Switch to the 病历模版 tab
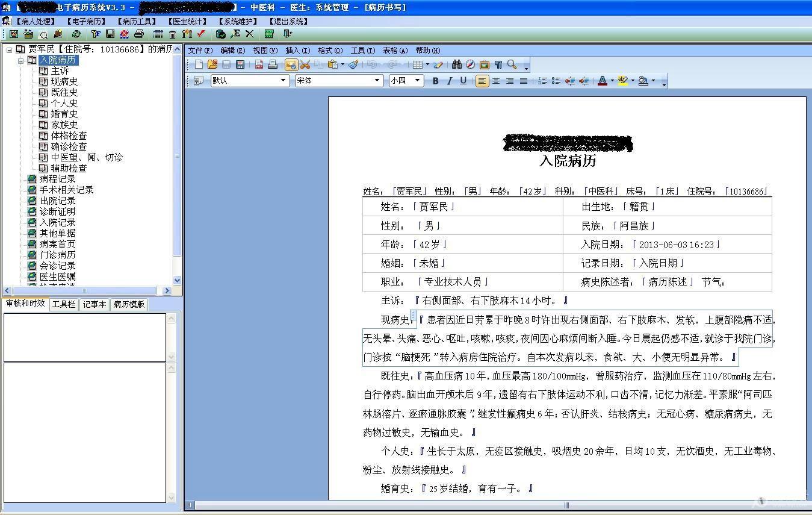 [129, 304]
